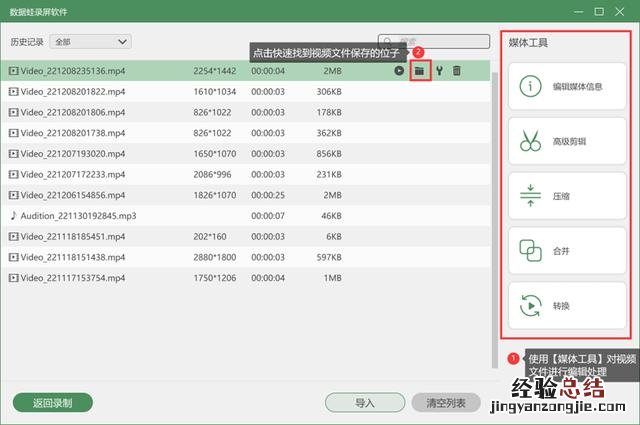Image resolution: width=640 pixels, height=425 pixels.
Task: Expand the 历史记录 filter dropdown
Action: [x=90, y=42]
